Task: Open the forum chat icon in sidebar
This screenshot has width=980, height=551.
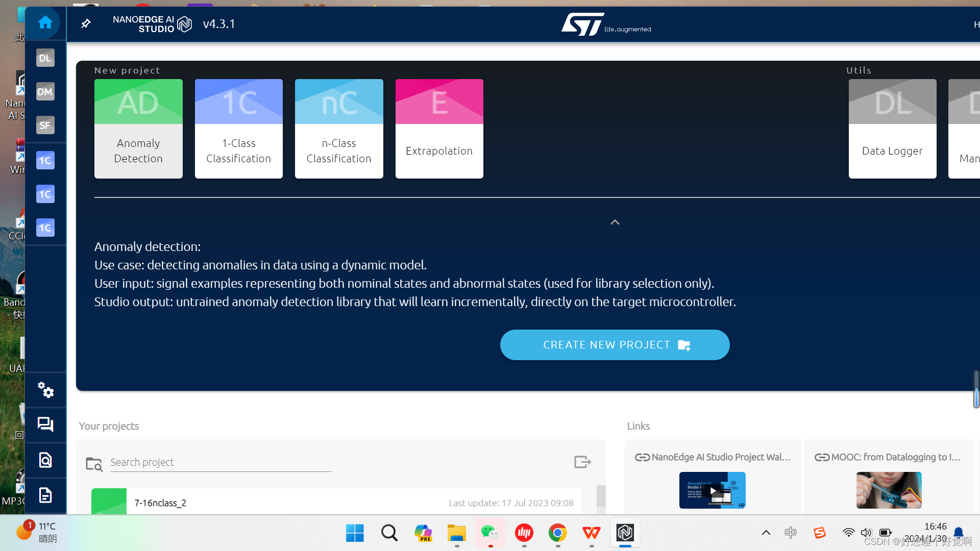Action: pyautogui.click(x=45, y=424)
